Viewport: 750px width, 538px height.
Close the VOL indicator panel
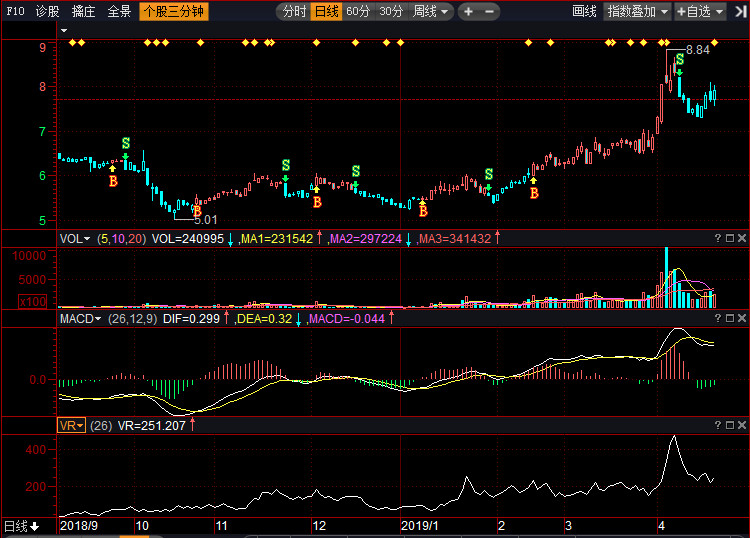742,238
